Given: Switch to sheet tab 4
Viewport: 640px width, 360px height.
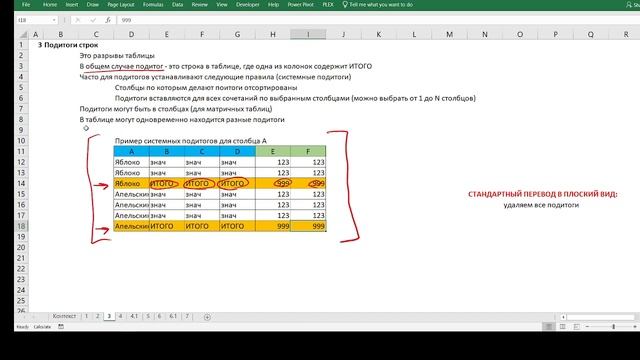Looking at the screenshot, I should (x=120, y=316).
